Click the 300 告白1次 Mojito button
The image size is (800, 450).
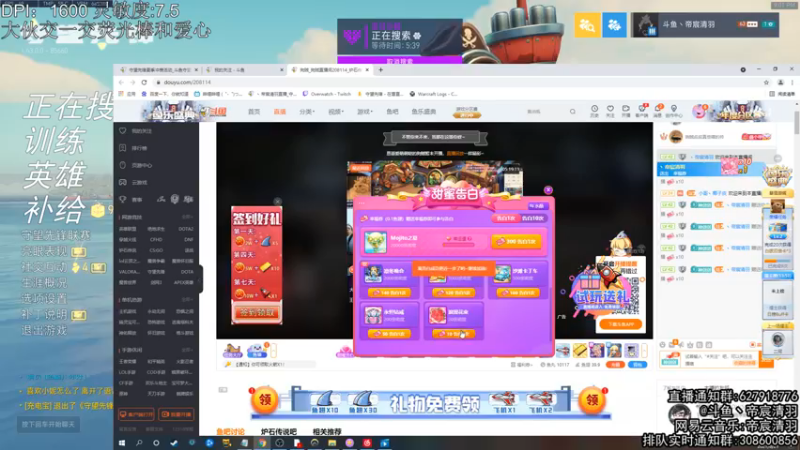coord(516,241)
